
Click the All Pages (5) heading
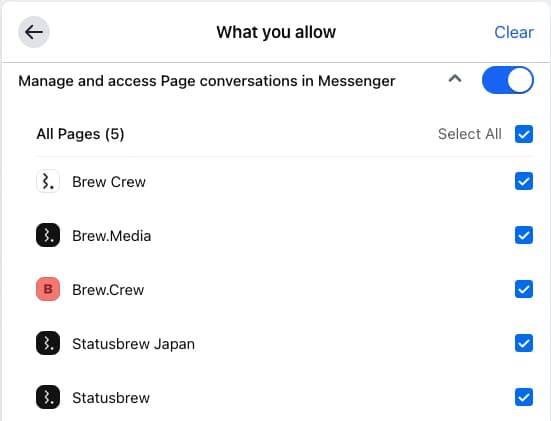(80, 134)
